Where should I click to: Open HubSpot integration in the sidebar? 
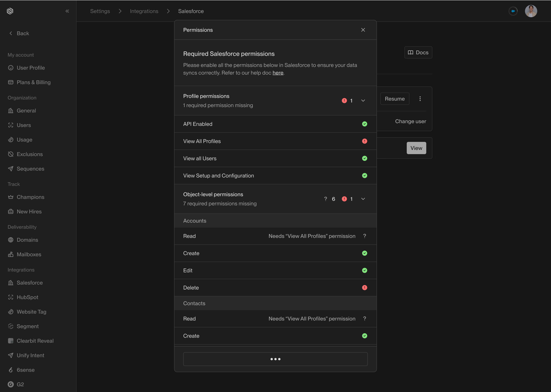(27, 297)
